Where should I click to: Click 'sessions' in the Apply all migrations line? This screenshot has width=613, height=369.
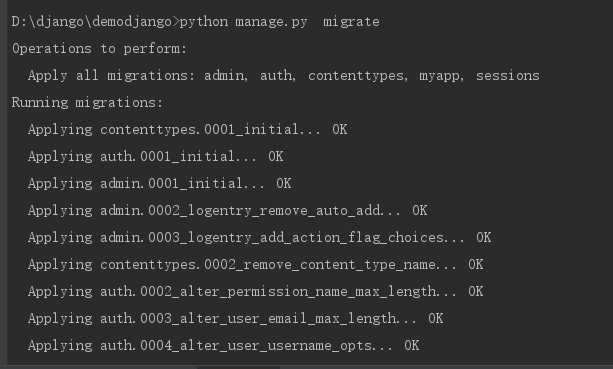pyautogui.click(x=507, y=75)
